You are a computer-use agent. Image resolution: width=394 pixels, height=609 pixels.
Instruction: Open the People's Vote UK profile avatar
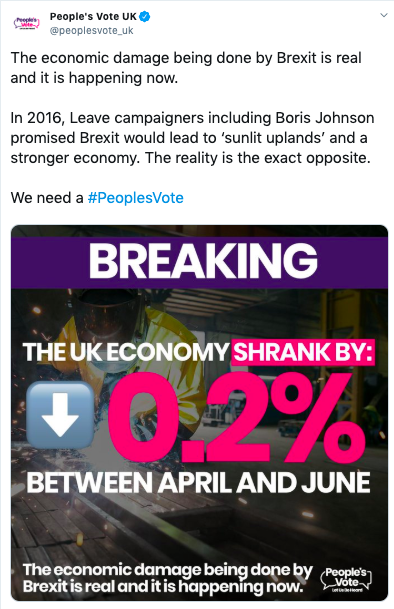tap(26, 23)
